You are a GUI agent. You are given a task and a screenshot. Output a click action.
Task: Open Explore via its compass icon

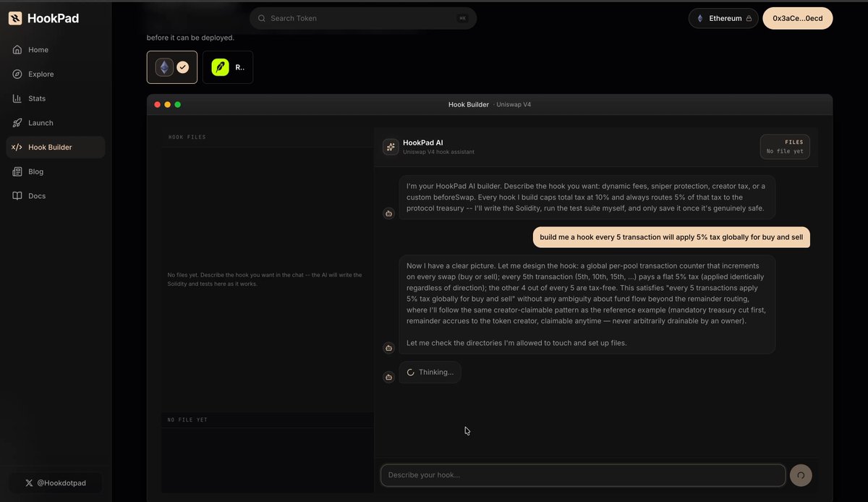tap(17, 74)
